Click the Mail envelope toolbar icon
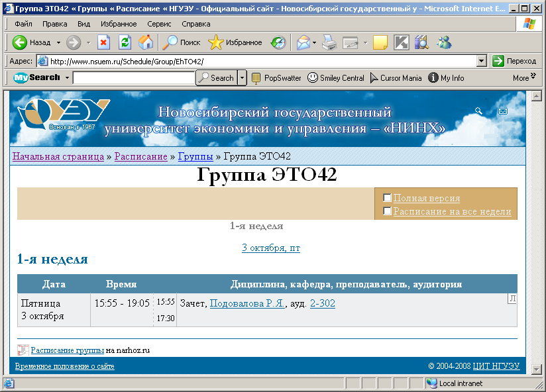The image size is (546, 392). click(303, 42)
